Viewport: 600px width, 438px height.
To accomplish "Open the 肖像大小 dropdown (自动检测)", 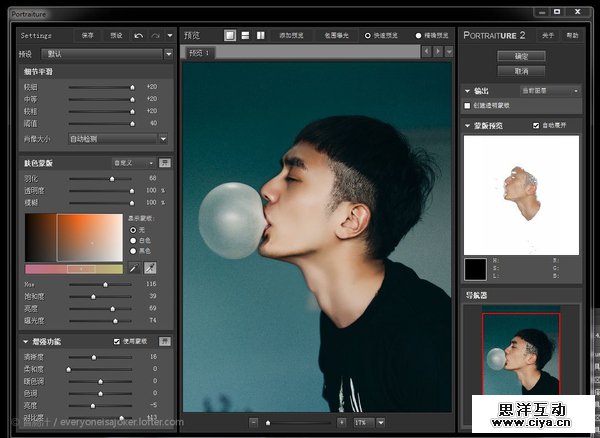I will pos(115,138).
